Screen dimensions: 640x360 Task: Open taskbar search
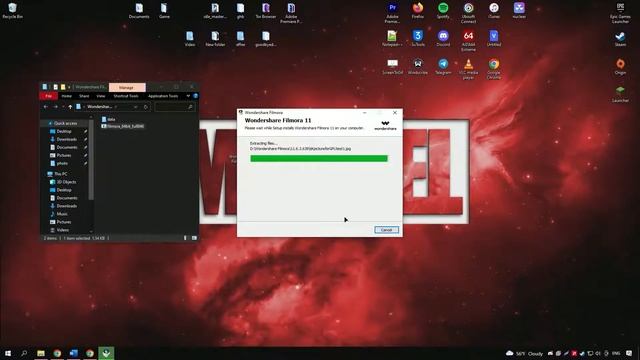[x=24, y=353]
